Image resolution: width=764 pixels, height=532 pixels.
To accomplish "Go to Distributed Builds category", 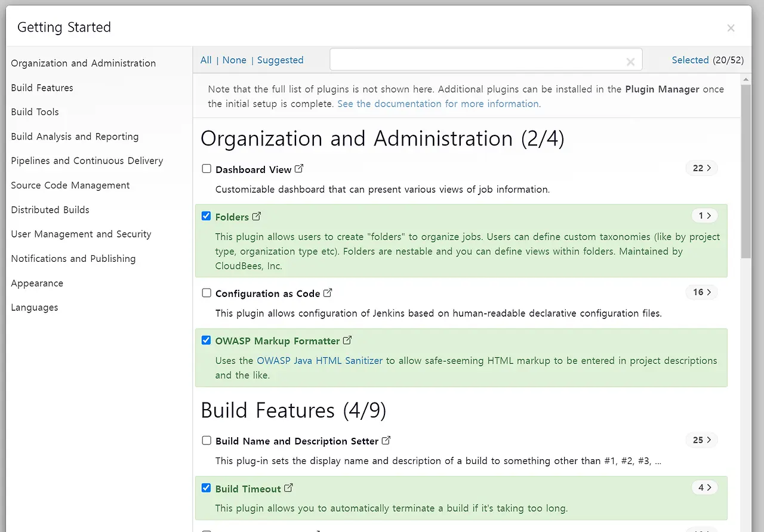I will click(x=50, y=210).
